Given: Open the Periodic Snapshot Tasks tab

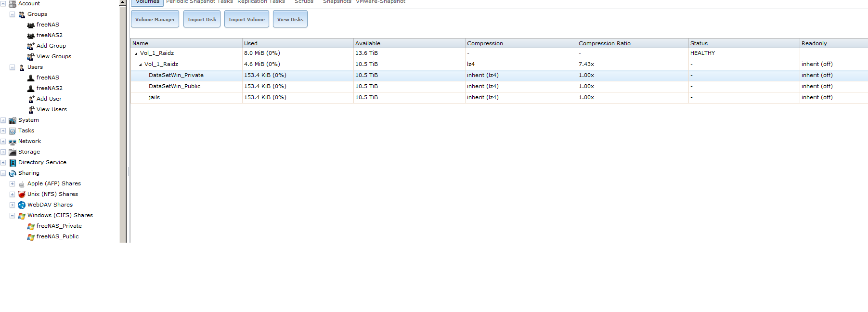Looking at the screenshot, I should point(199,2).
